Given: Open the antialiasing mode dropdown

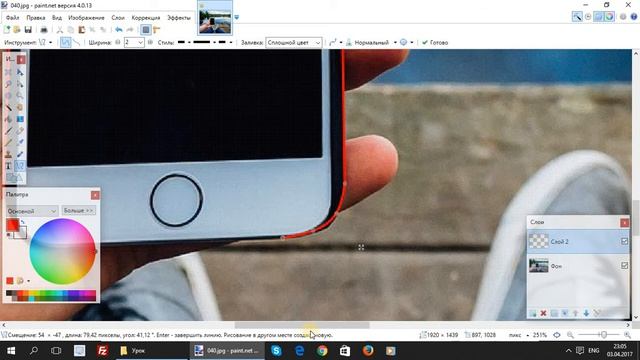Looking at the screenshot, I should 336,42.
